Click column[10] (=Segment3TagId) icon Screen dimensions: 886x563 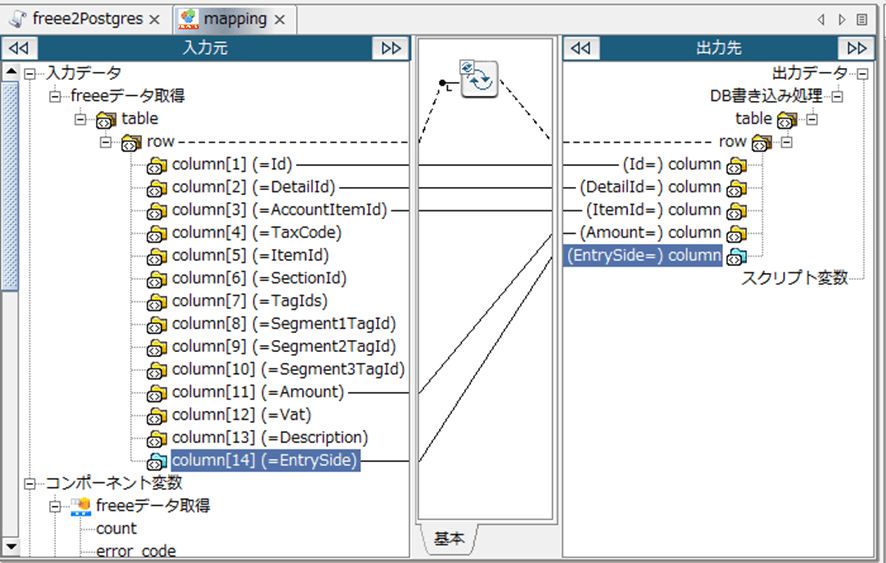pos(157,371)
